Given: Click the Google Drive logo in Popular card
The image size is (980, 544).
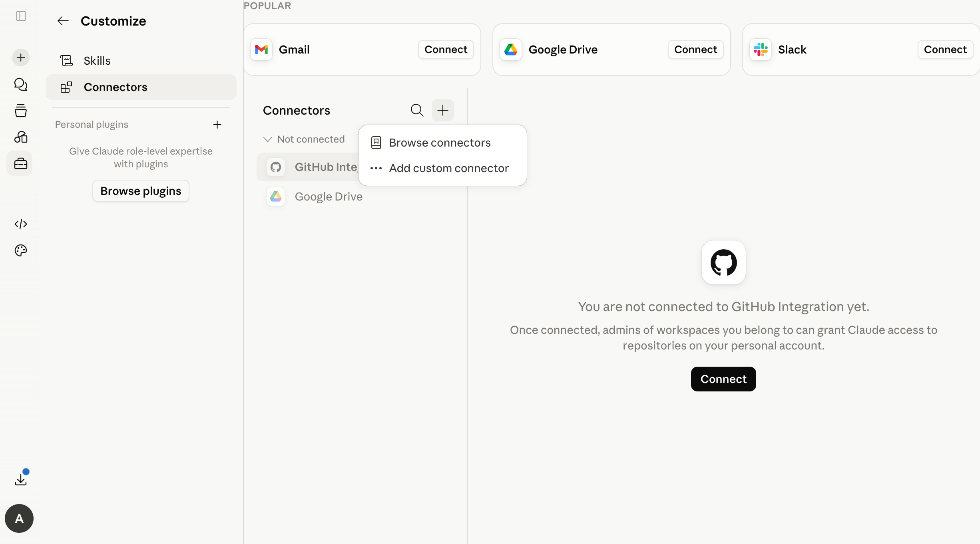Looking at the screenshot, I should [x=511, y=50].
